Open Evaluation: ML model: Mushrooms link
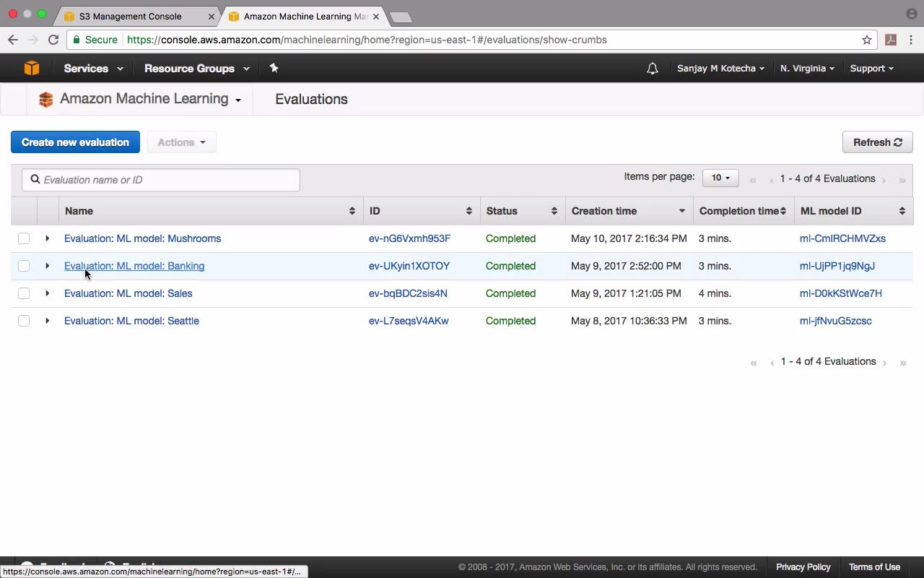Screen dimensions: 924x578 point(142,238)
